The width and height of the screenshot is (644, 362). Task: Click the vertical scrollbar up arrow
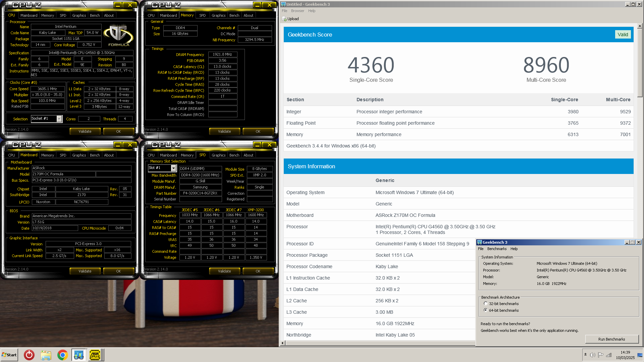pos(640,26)
